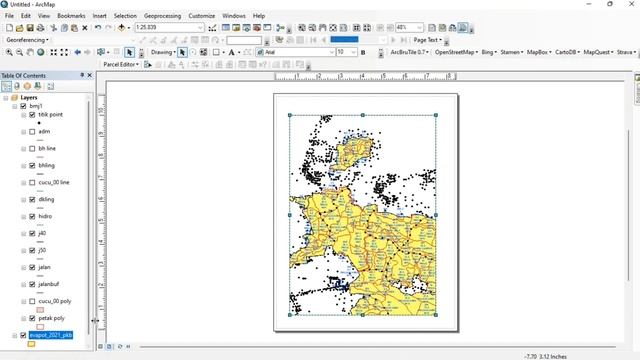Open the Drawing dropdown menu
This screenshot has height=360, width=640.
(163, 52)
